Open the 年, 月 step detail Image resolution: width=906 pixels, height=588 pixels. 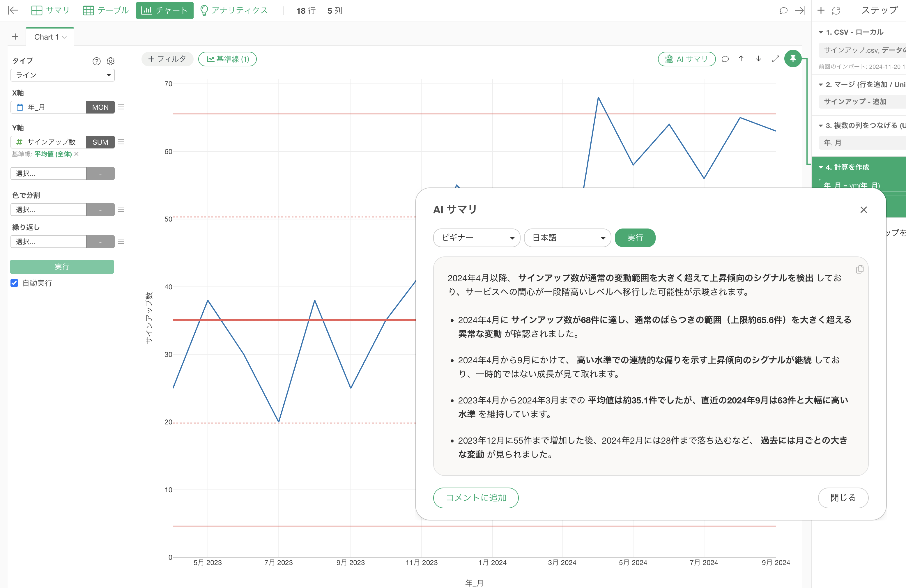862,143
